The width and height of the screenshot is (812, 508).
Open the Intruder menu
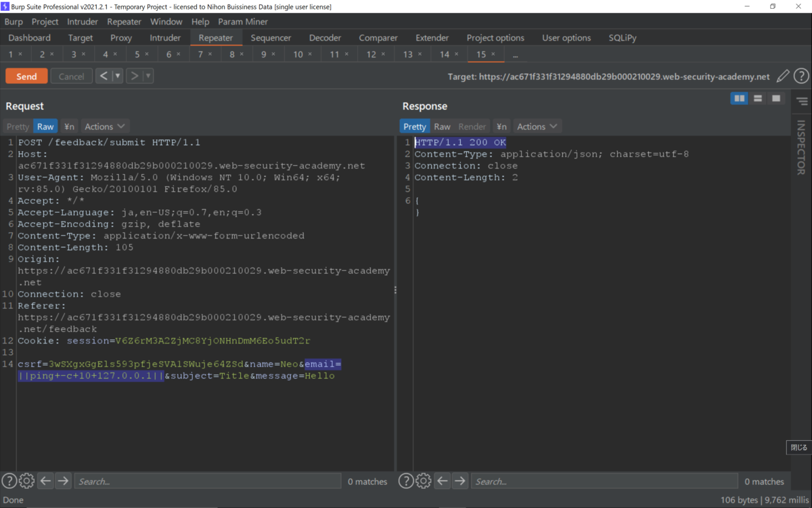(83, 22)
